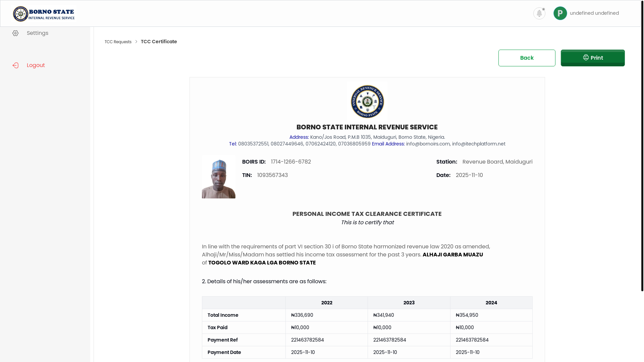Click address TOGOLO WARD KAGA LGA BORNO STATE
Screen dimensions: 644x362
pos(262,263)
